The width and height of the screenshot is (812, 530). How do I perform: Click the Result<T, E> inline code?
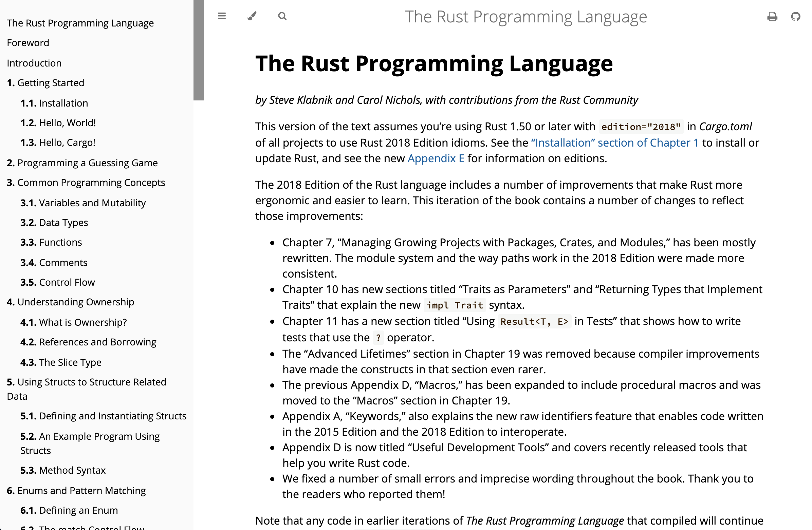pos(534,321)
